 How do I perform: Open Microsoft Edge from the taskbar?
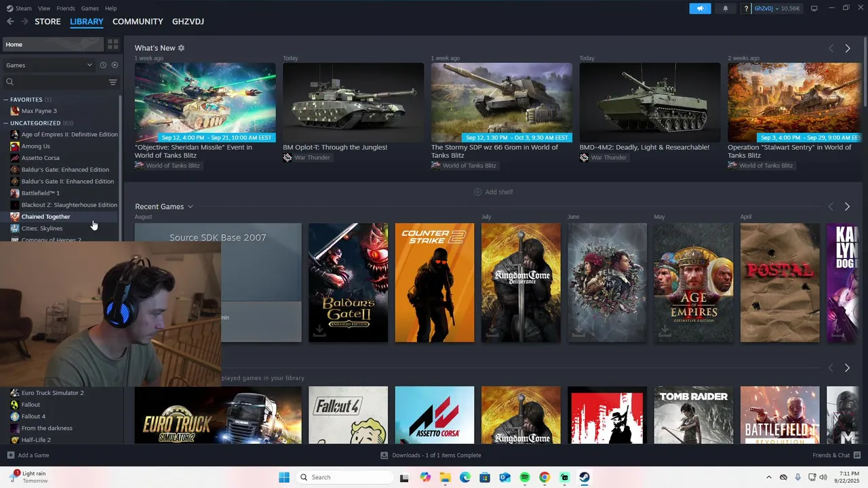(x=465, y=477)
